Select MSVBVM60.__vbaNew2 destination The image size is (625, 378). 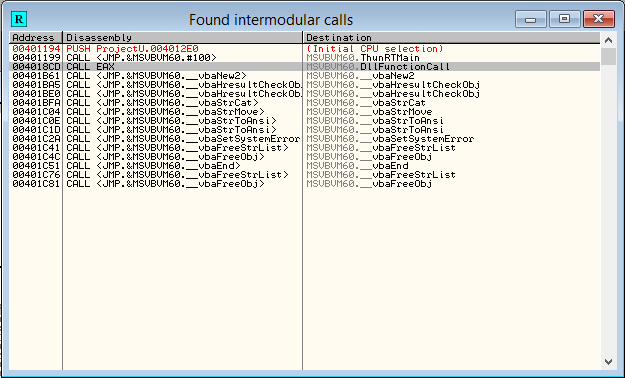pos(360,76)
